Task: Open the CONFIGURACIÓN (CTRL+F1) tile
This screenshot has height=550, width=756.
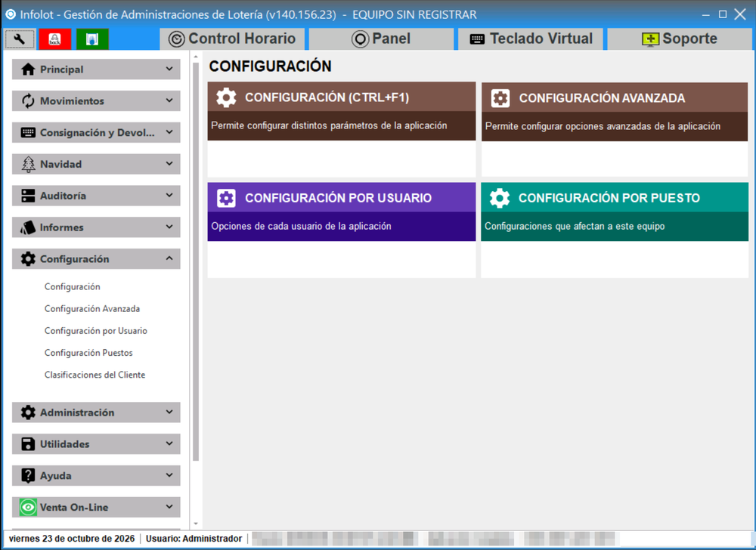Action: [342, 129]
